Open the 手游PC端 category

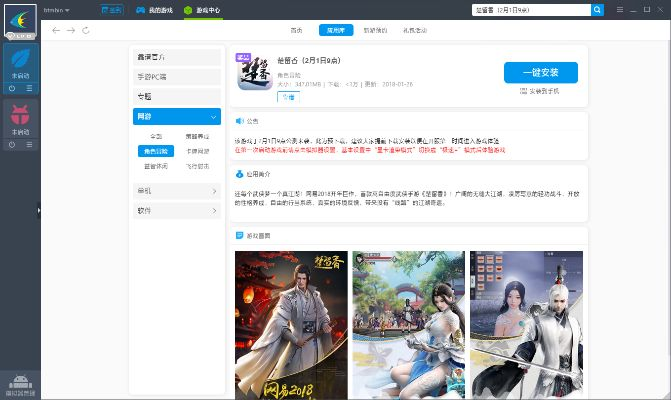tap(177, 77)
